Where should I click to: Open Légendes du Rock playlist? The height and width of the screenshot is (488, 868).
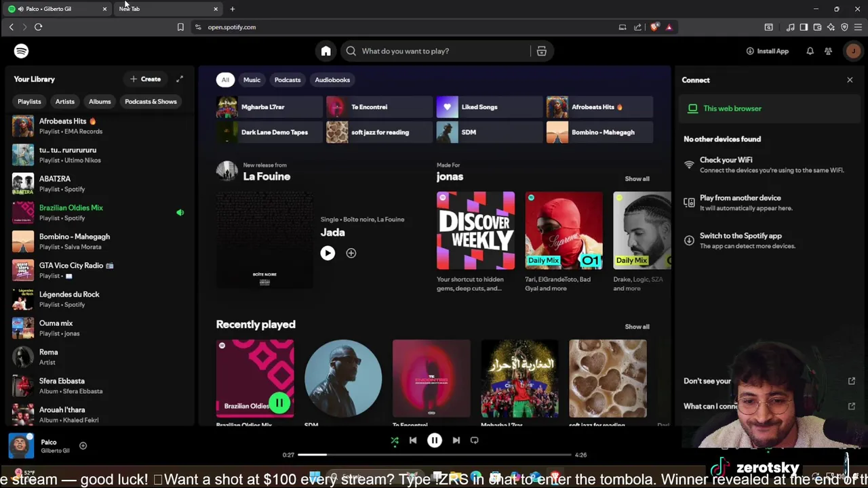click(x=98, y=300)
